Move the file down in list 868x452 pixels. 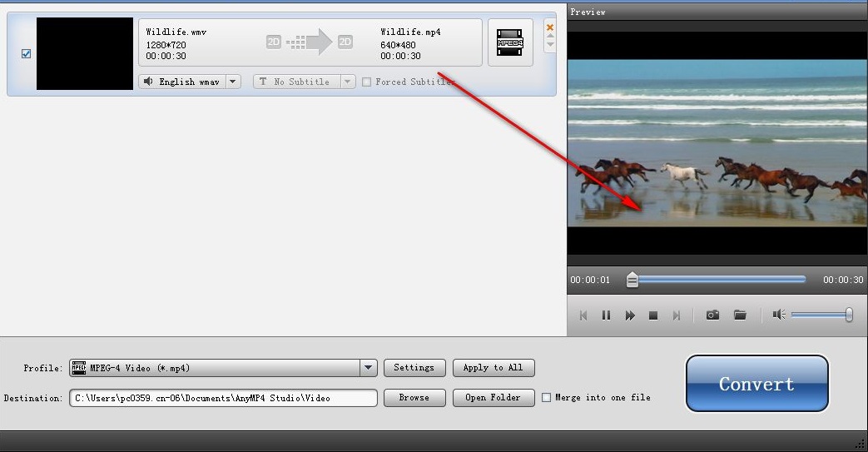[x=550, y=44]
